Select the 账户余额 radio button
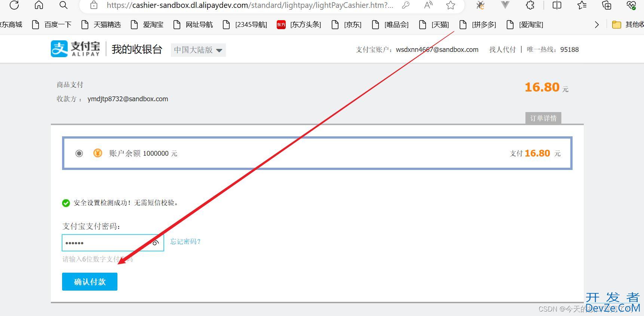Image resolution: width=644 pixels, height=316 pixels. click(79, 153)
